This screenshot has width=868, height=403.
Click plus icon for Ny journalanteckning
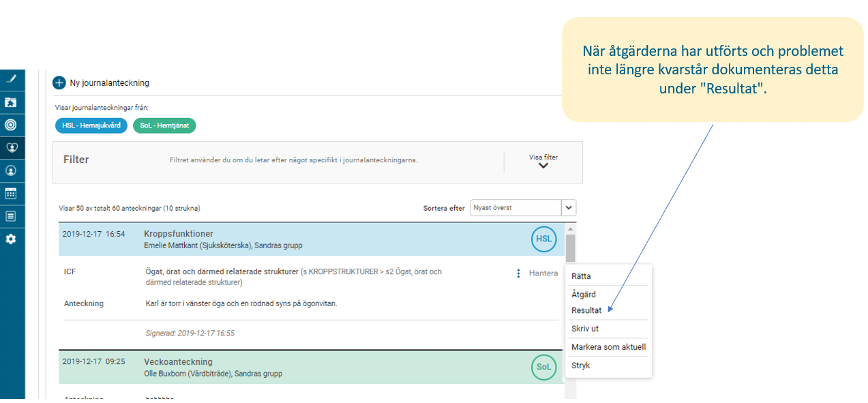pyautogui.click(x=59, y=83)
